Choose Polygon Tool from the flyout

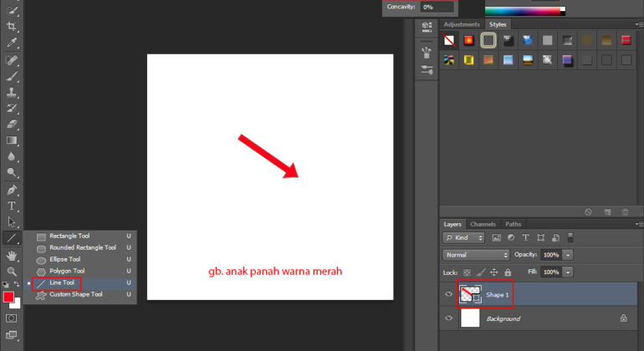(x=80, y=271)
